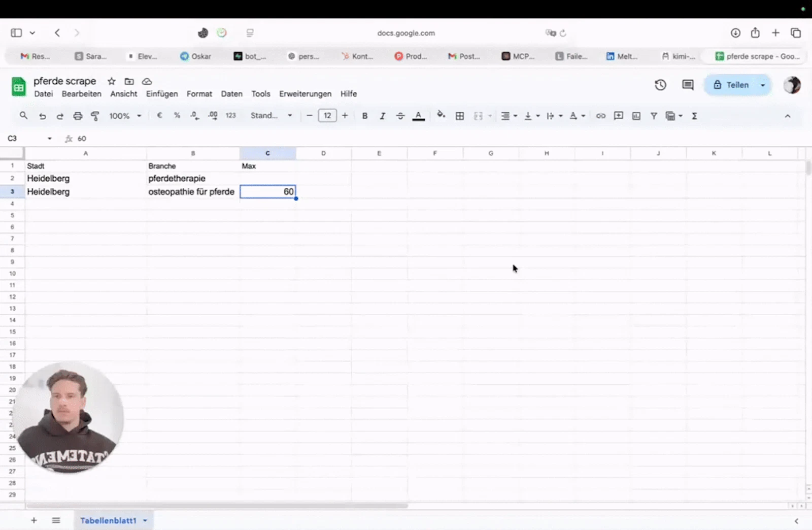
Task: Increase the font size with plus
Action: [x=345, y=116]
